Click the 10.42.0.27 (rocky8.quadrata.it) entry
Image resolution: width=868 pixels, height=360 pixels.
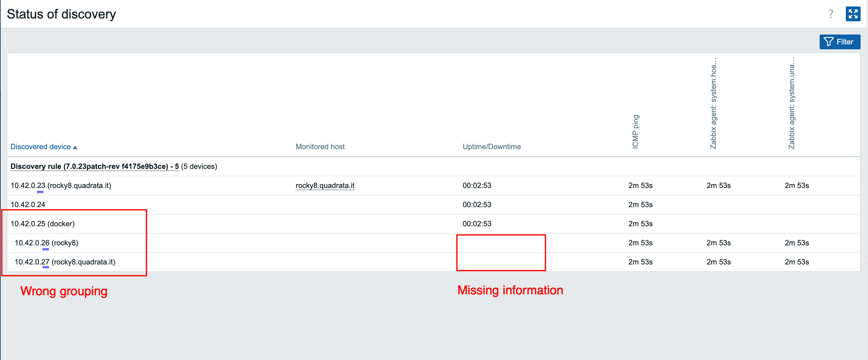65,262
